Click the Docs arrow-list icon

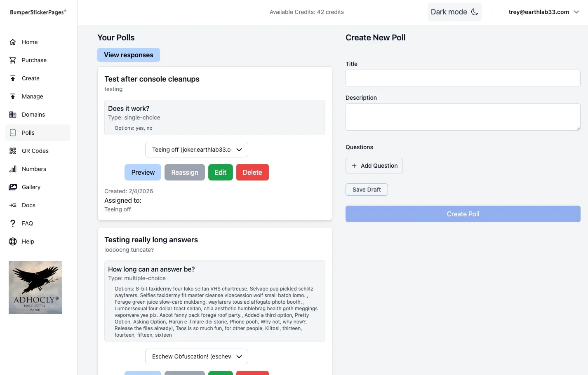click(x=13, y=205)
